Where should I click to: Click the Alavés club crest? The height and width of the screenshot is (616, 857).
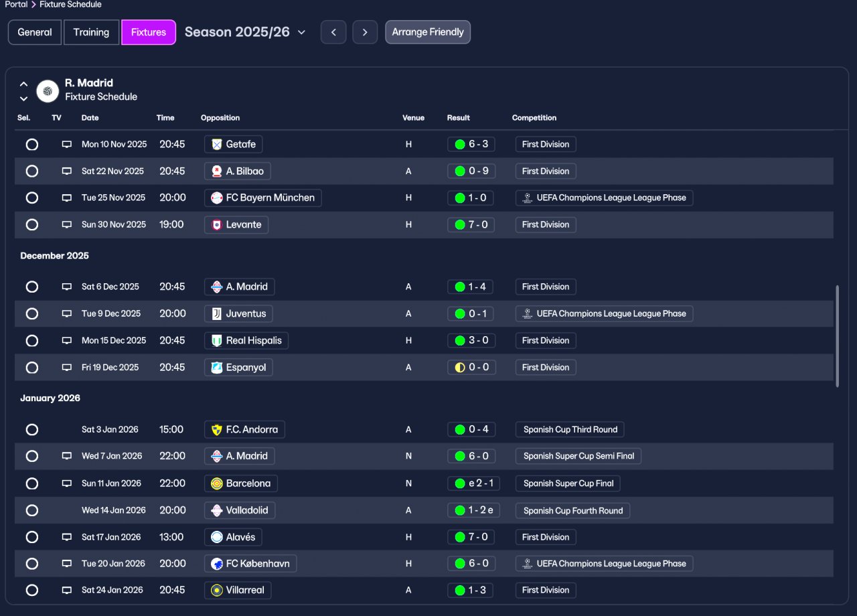[217, 537]
